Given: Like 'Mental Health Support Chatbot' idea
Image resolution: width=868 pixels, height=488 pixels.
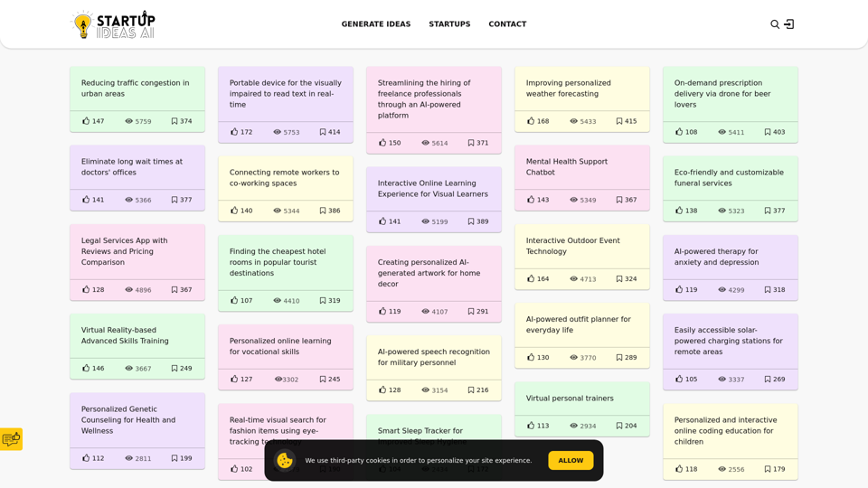Looking at the screenshot, I should 531,199.
